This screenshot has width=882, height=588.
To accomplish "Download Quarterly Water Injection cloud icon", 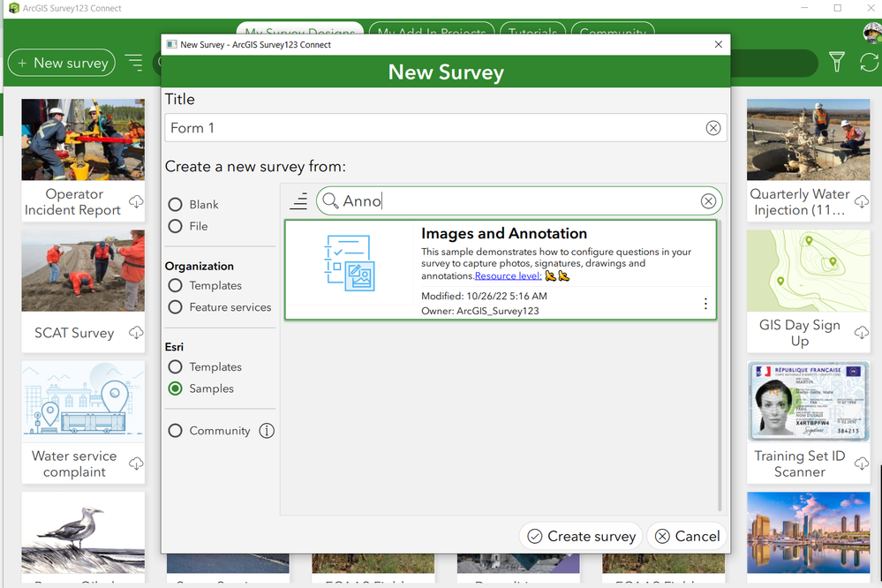I will point(862,201).
